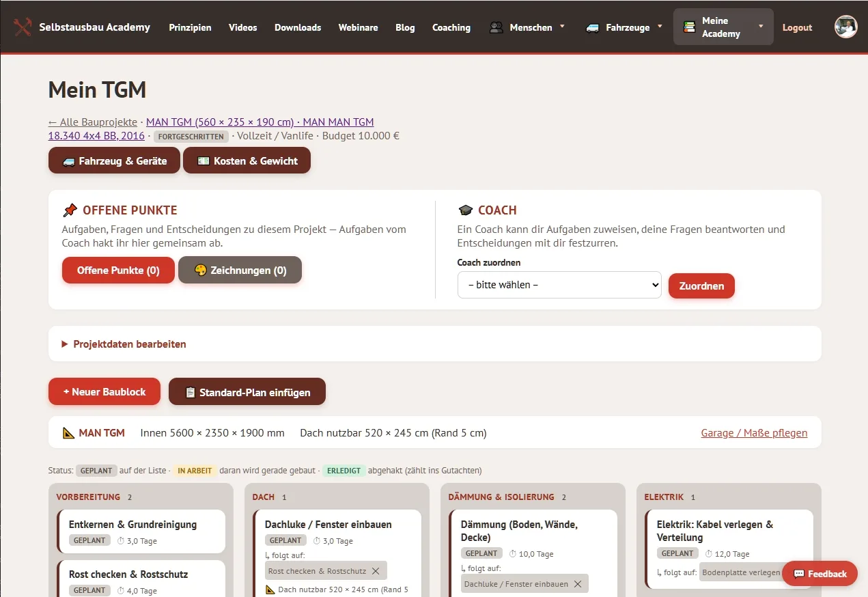Click the people icon beside Menschen
This screenshot has height=597, width=868.
[496, 27]
